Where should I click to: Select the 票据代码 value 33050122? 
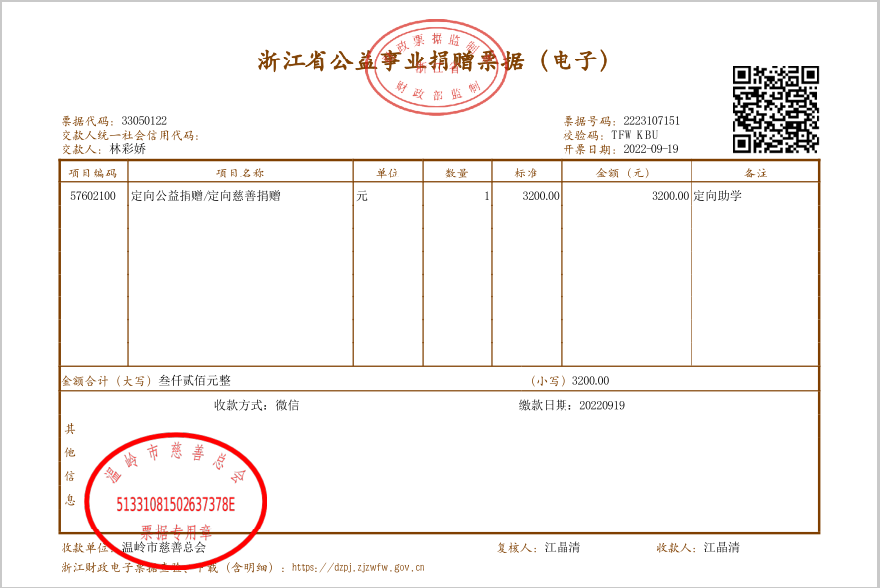[144, 121]
